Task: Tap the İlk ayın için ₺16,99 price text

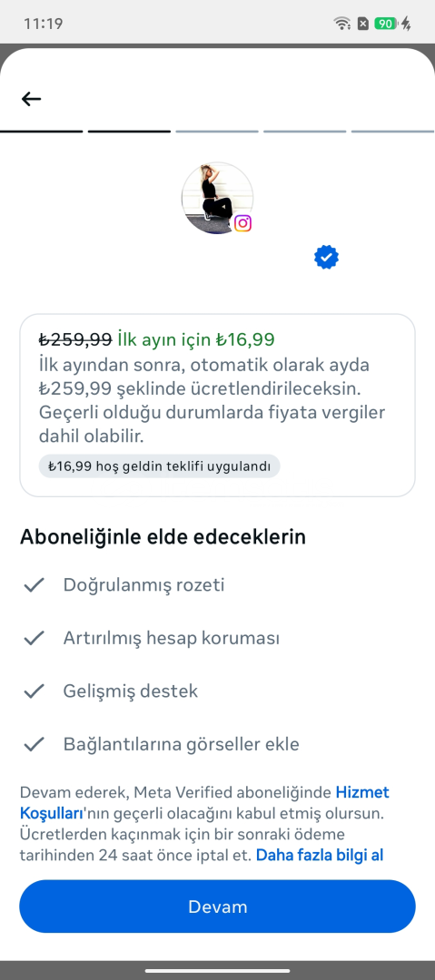Action: click(195, 339)
